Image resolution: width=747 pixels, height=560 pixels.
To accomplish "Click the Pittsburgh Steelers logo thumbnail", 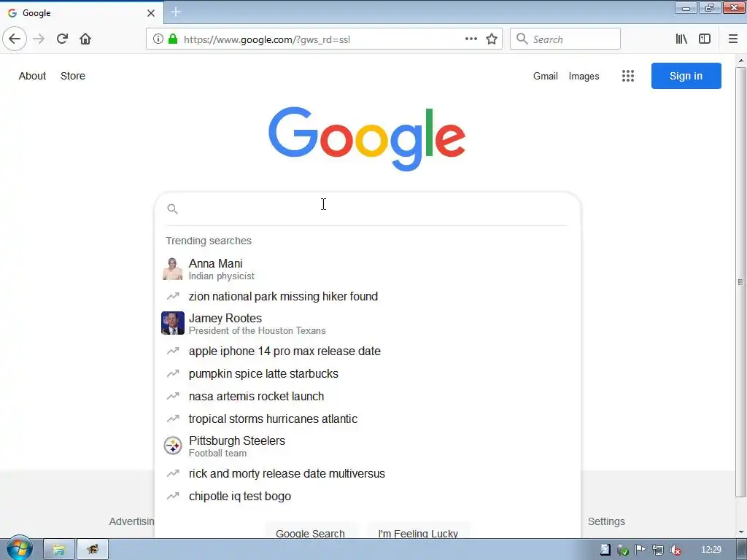I will coord(172,446).
